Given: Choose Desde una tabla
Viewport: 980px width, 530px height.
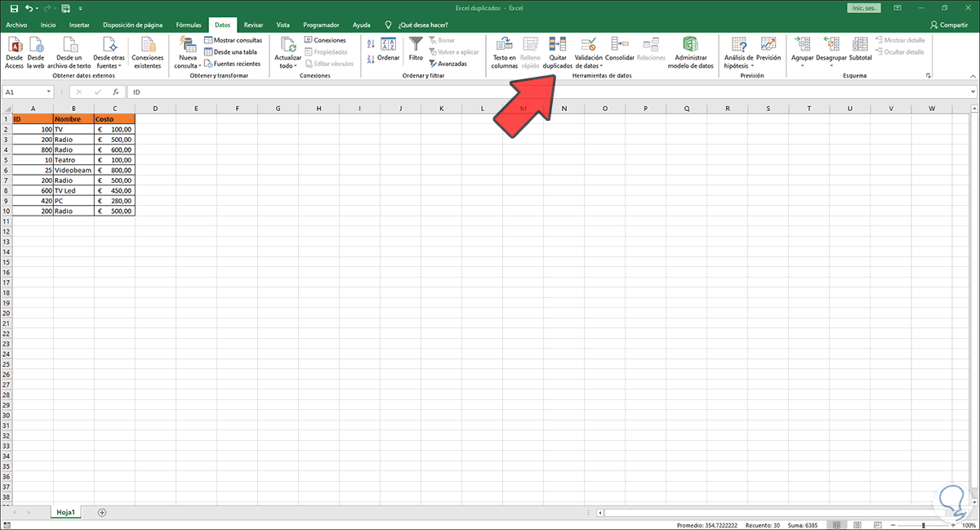Looking at the screenshot, I should pyautogui.click(x=230, y=51).
